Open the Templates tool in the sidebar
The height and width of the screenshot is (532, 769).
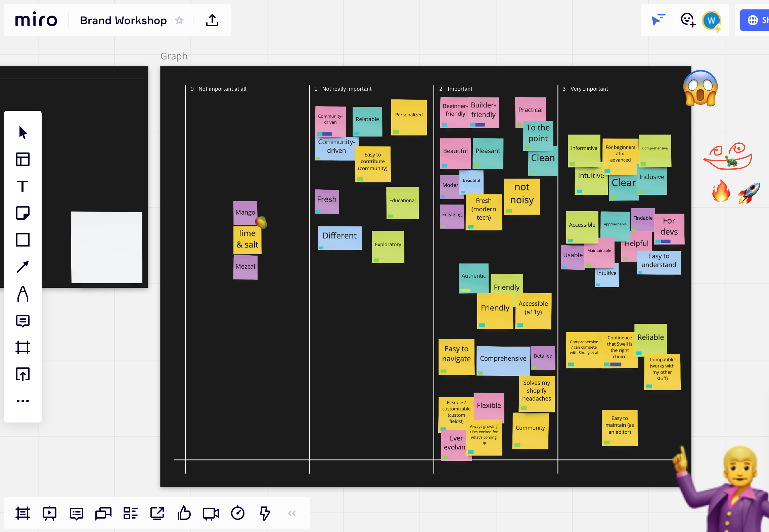point(22,159)
